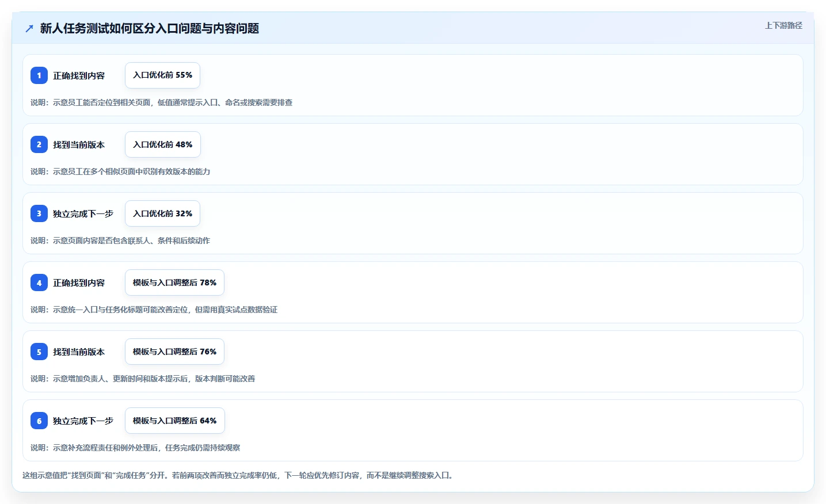Image resolution: width=826 pixels, height=504 pixels.
Task: Click the 上下游路径 label in header
Action: click(783, 25)
